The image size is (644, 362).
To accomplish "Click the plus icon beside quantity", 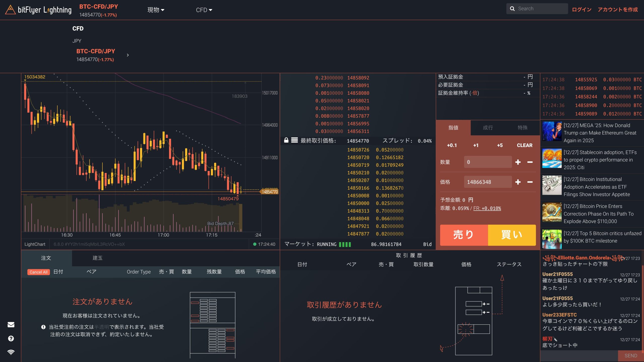I will [x=518, y=162].
